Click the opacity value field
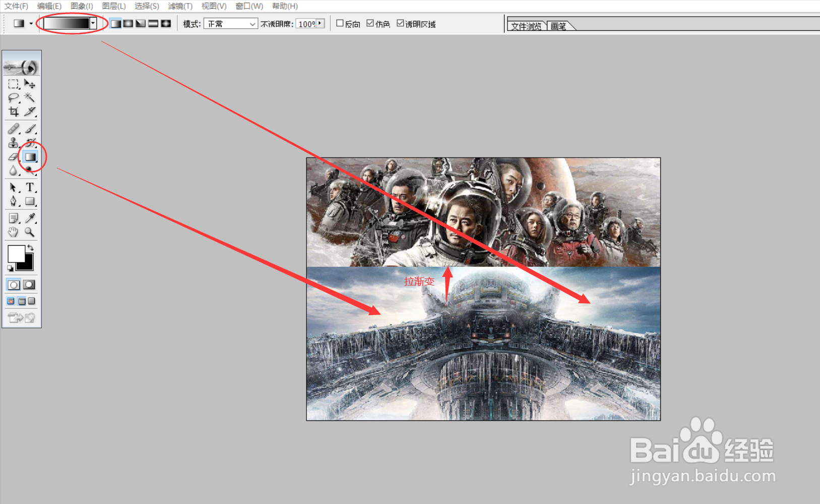820x504 pixels. pyautogui.click(x=306, y=24)
